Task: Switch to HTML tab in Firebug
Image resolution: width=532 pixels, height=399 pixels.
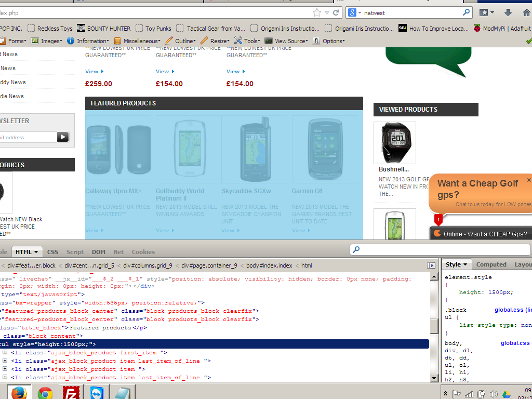Action: pos(27,252)
